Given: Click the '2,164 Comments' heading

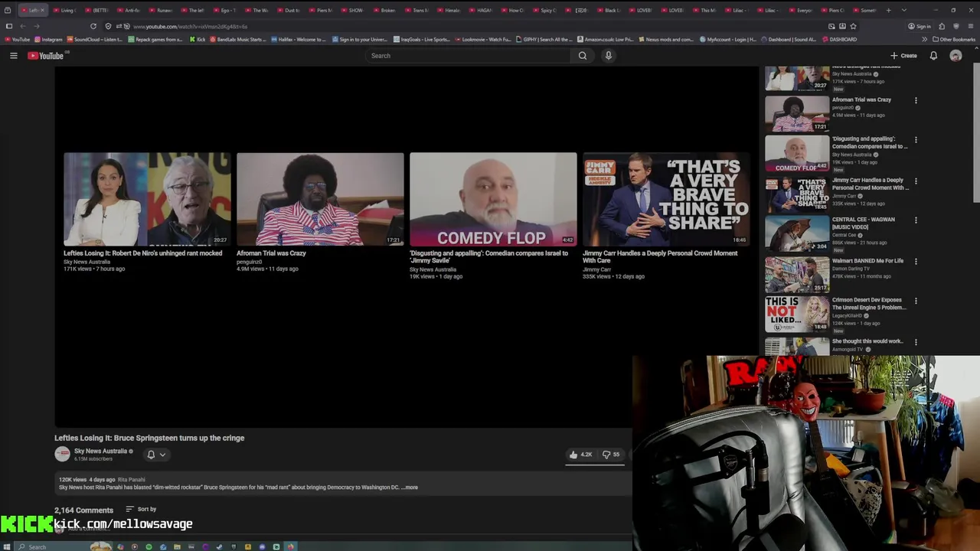Looking at the screenshot, I should (83, 510).
